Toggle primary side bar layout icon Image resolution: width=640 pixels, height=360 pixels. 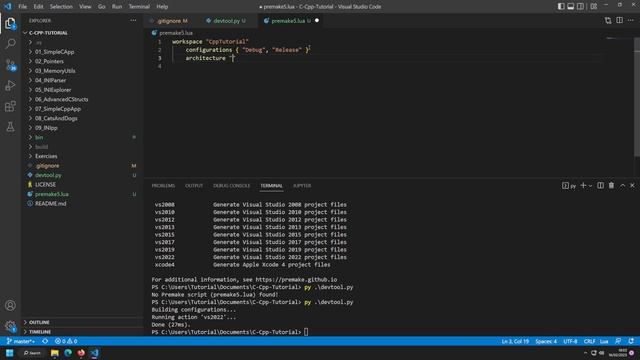pos(561,7)
